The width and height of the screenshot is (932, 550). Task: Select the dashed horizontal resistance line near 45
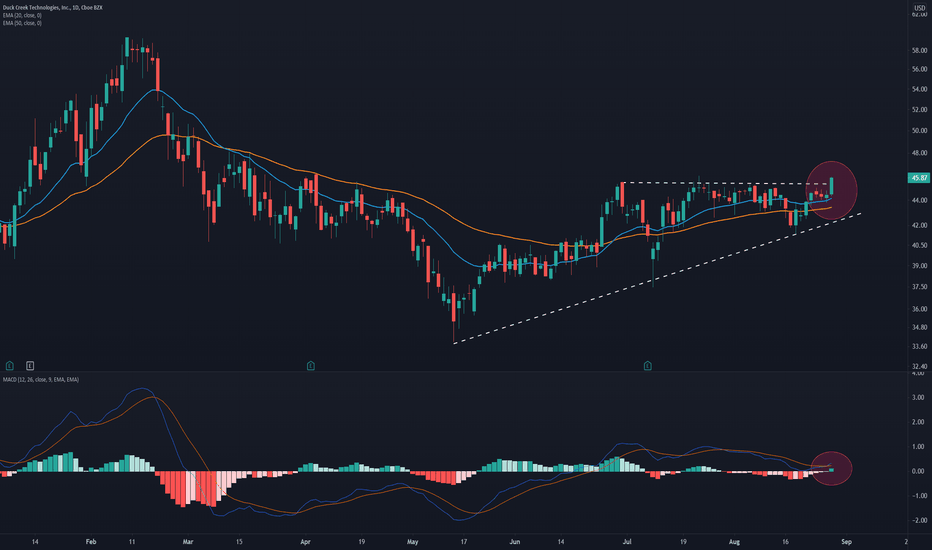(x=725, y=183)
